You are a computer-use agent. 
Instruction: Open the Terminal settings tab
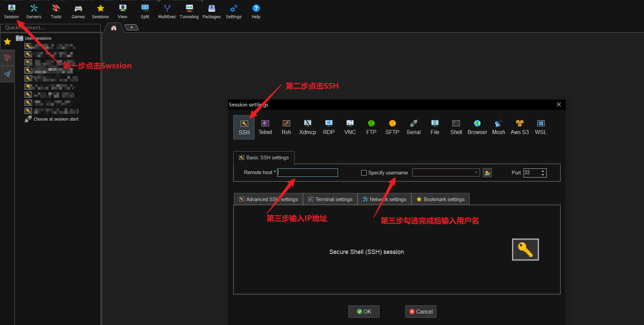tap(330, 199)
